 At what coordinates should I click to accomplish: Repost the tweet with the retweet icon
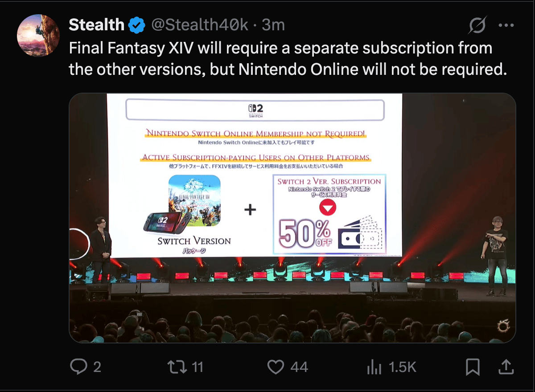pyautogui.click(x=175, y=367)
